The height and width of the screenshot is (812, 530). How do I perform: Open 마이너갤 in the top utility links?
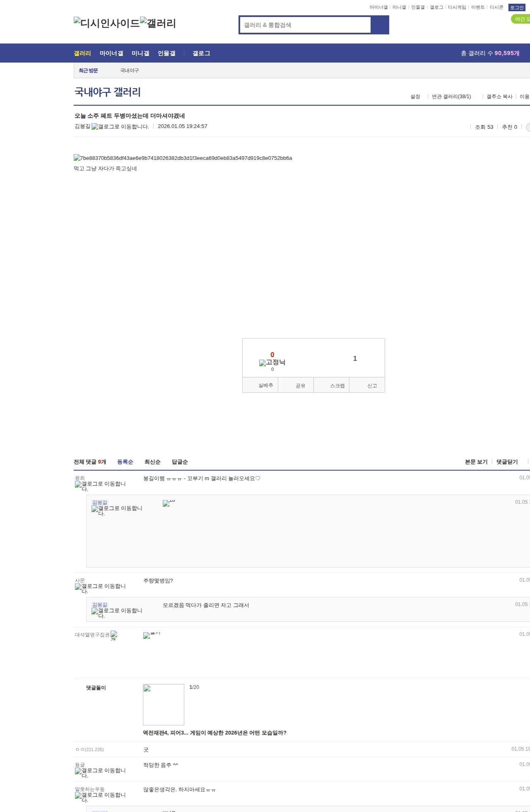[x=379, y=7]
